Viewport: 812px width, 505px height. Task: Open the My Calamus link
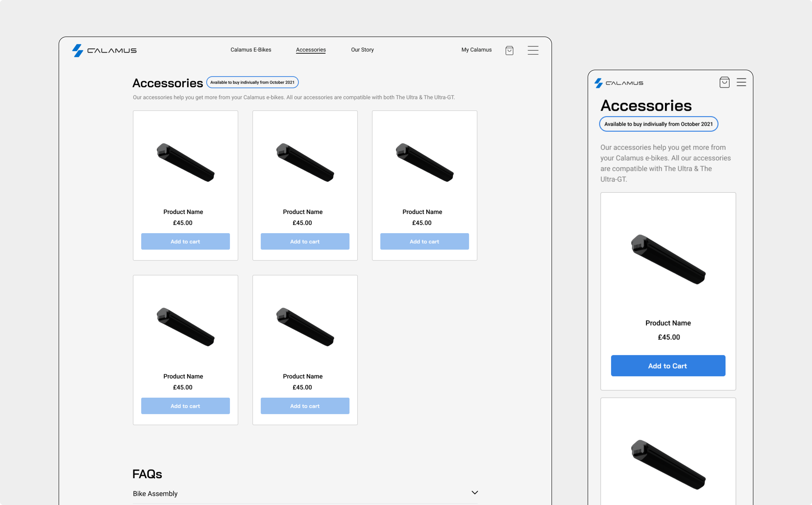click(477, 50)
